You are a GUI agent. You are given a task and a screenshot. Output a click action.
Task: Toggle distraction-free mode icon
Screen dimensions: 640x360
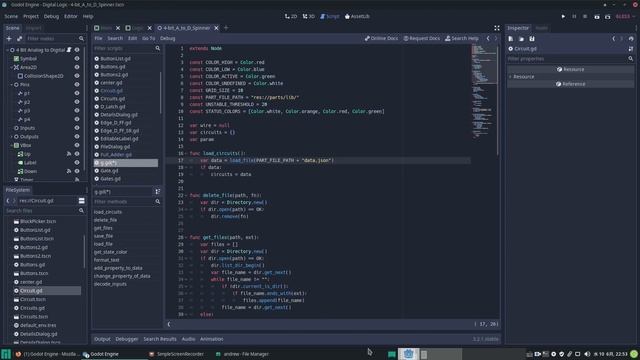(497, 28)
